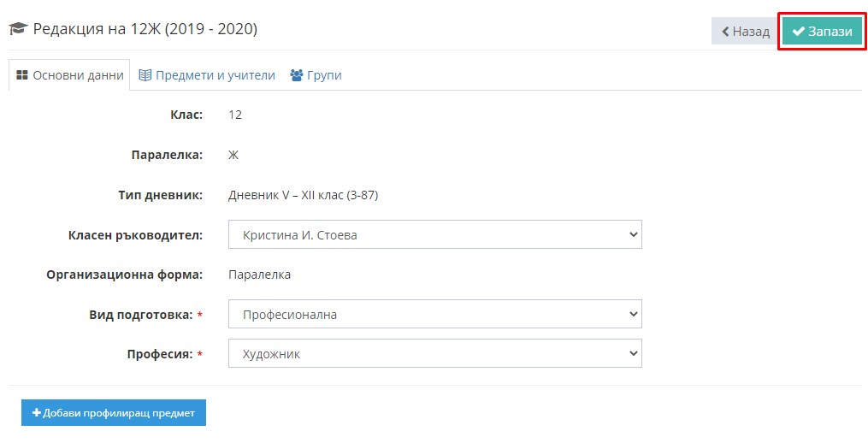This screenshot has width=868, height=443.
Task: Click the Професионална value in Вид подготовка
Action: point(290,315)
